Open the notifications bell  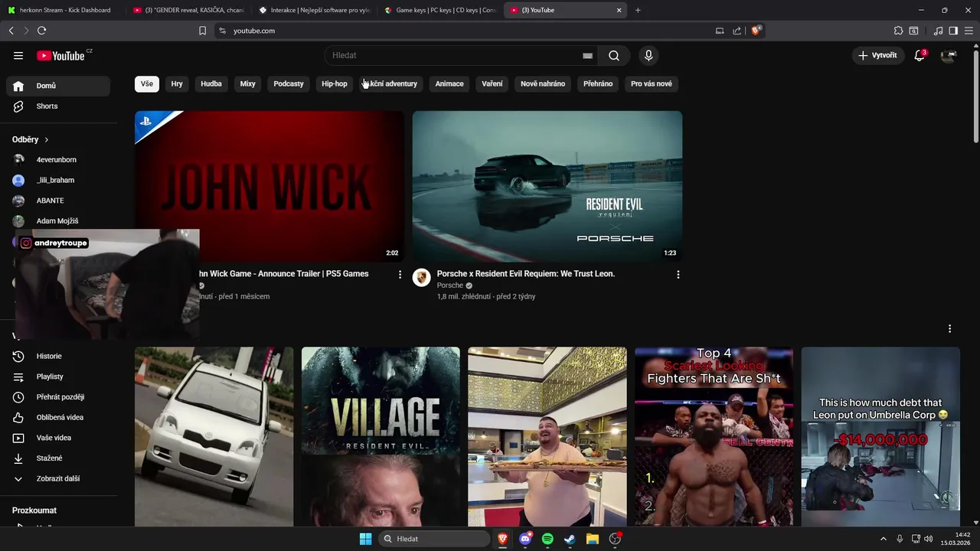click(x=920, y=55)
